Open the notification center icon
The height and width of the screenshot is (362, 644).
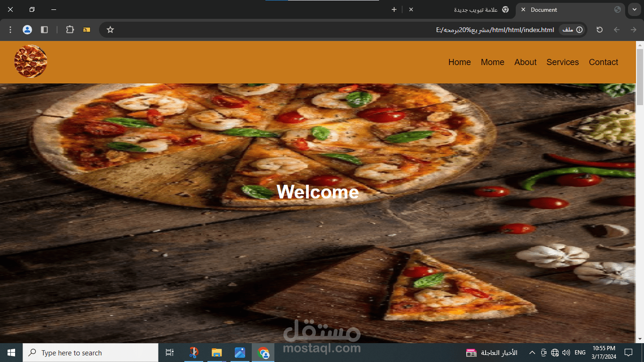(628, 353)
